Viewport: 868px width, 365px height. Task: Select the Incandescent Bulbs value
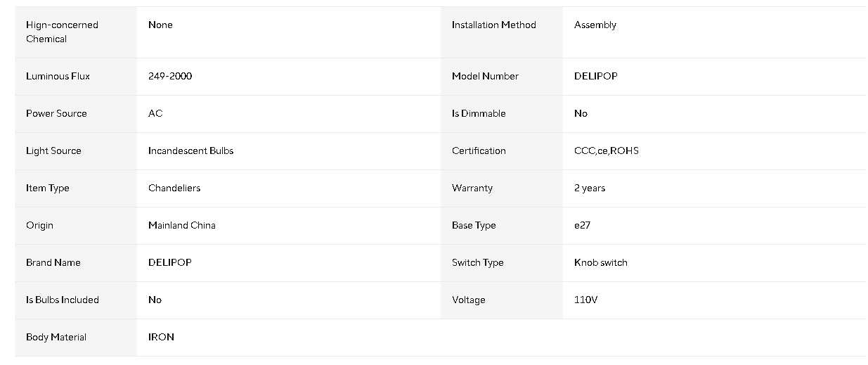(x=190, y=151)
